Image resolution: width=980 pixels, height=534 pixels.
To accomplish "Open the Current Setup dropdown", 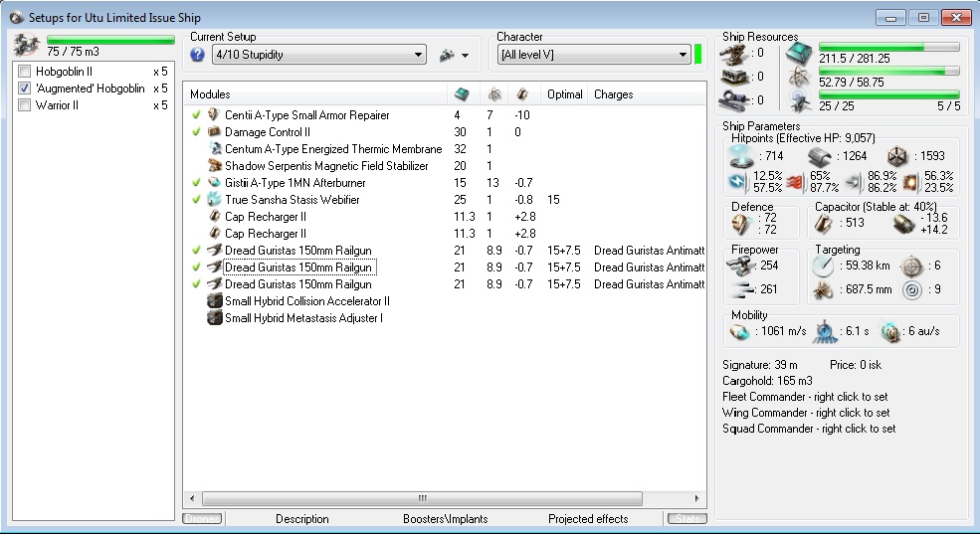I will point(319,55).
